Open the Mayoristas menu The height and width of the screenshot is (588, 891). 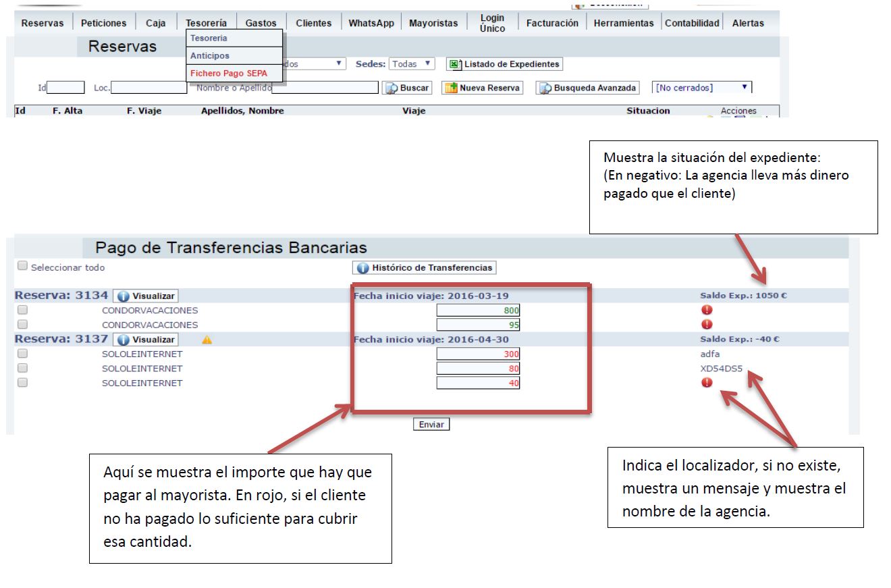click(x=433, y=23)
